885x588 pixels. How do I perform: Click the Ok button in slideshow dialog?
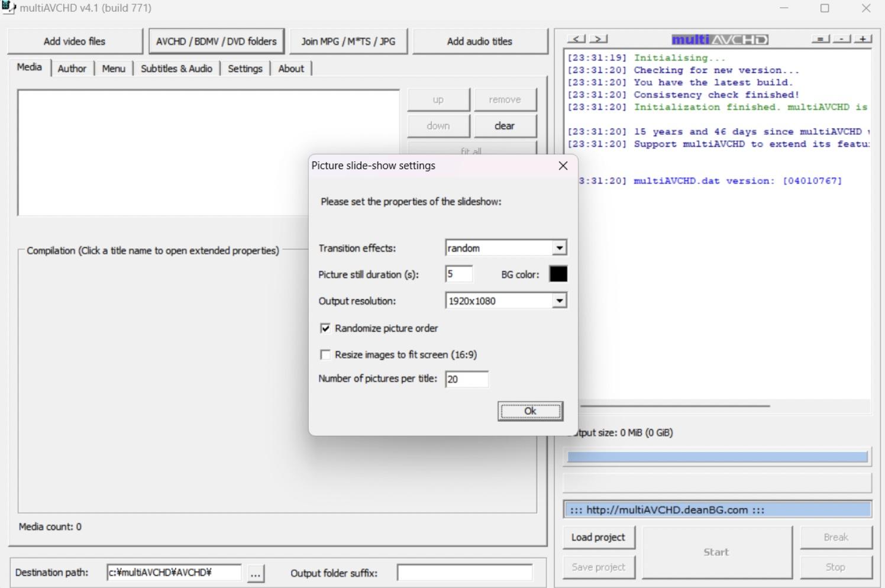pos(530,411)
